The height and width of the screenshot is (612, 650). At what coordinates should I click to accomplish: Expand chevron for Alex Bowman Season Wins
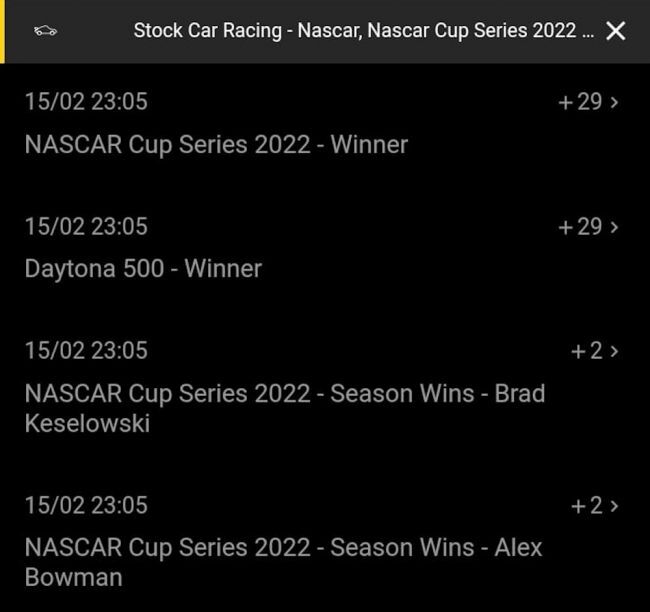[614, 506]
